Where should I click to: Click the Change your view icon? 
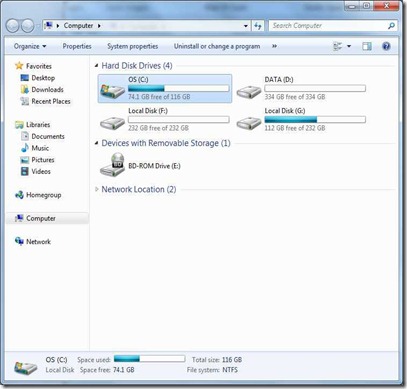[338, 46]
